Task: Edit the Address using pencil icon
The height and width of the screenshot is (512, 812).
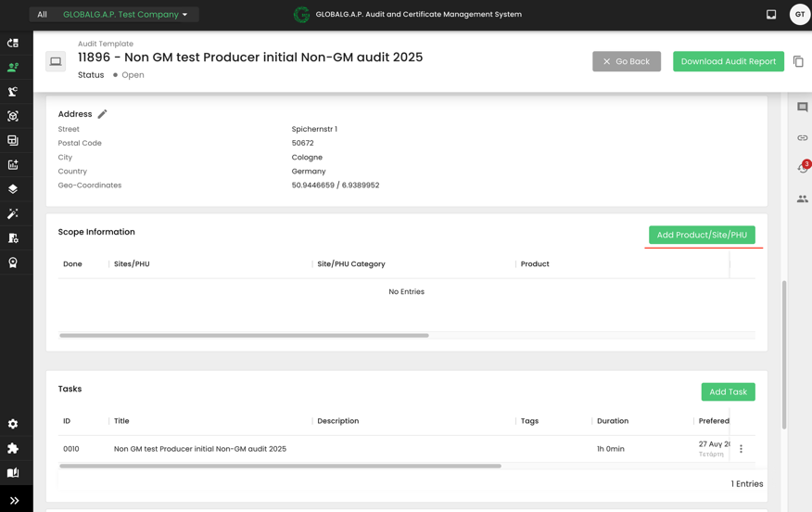Action: pyautogui.click(x=103, y=114)
